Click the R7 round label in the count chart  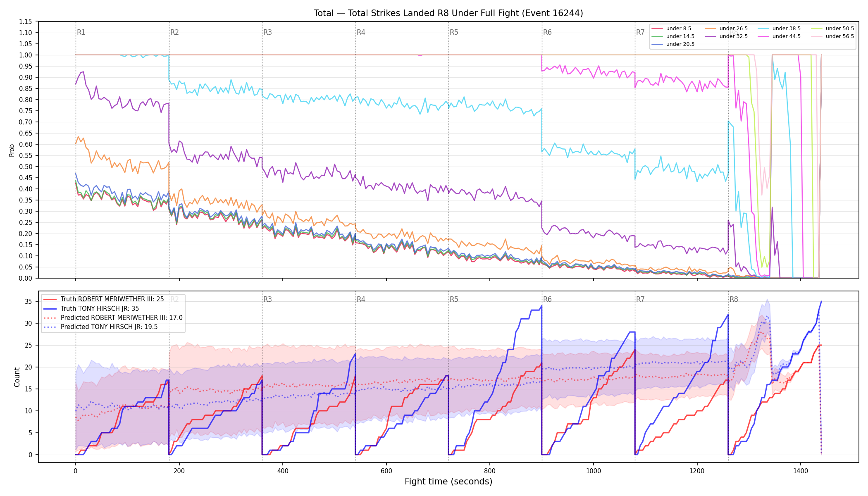click(640, 299)
